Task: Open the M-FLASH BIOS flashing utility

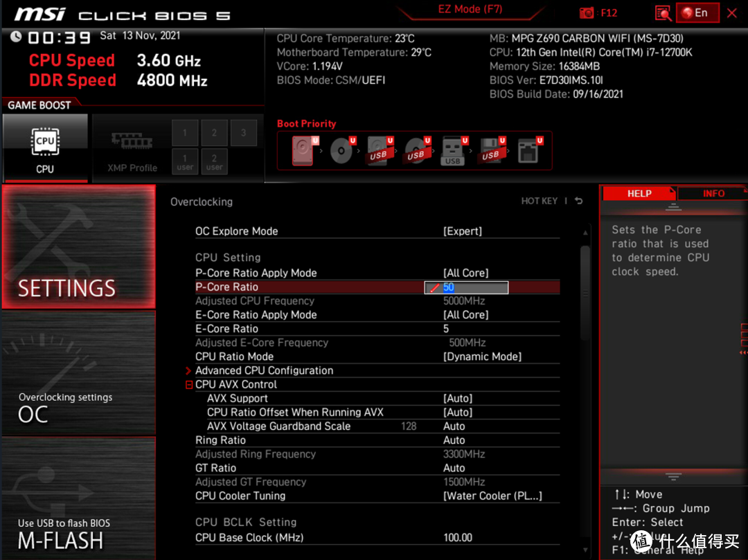Action: coord(78,498)
